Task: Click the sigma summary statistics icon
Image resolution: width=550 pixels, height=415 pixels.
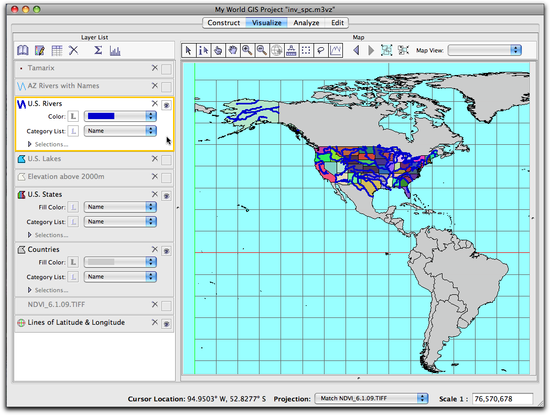Action: click(x=98, y=51)
